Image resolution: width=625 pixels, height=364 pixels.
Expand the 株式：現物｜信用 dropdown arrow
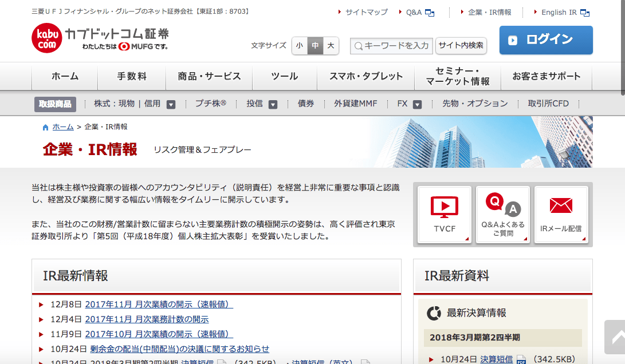coord(171,104)
